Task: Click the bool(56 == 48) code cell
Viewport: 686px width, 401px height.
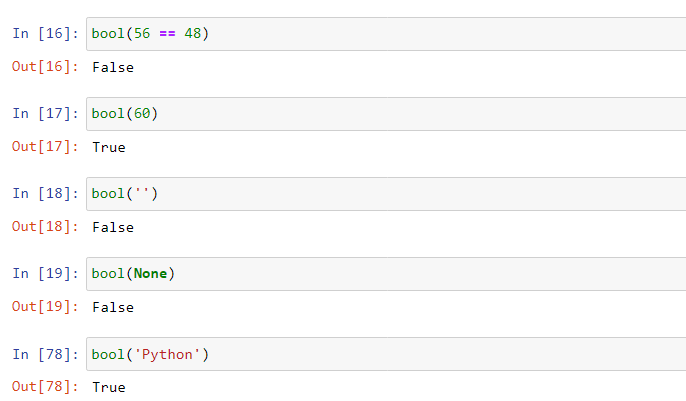Action: point(386,34)
